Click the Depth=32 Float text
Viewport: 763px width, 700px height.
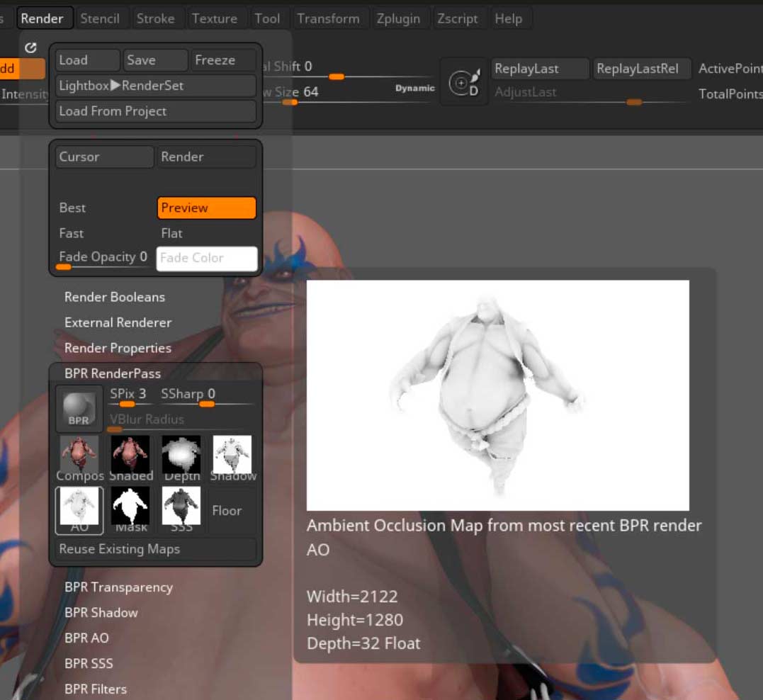pyautogui.click(x=363, y=643)
